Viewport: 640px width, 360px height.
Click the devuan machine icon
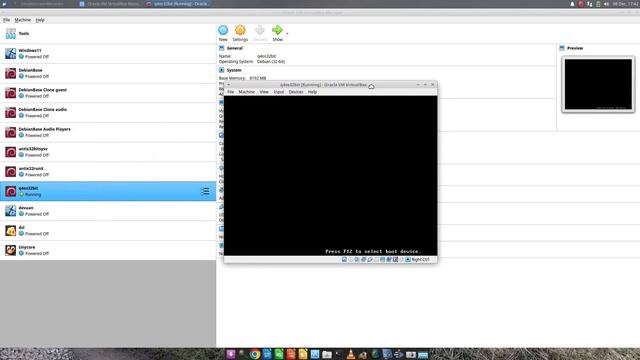[x=11, y=211]
